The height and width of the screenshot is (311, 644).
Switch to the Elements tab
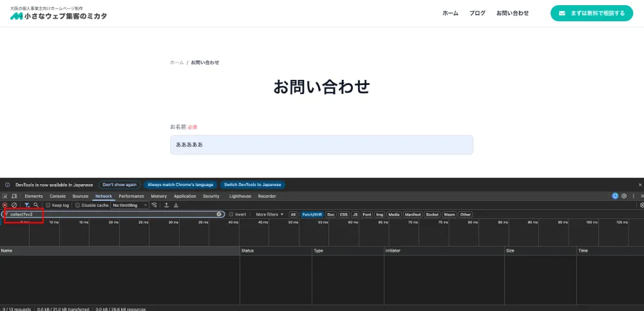click(x=33, y=196)
